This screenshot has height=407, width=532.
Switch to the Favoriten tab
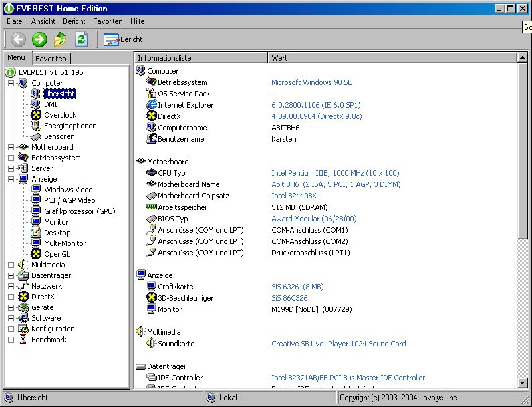click(x=51, y=59)
